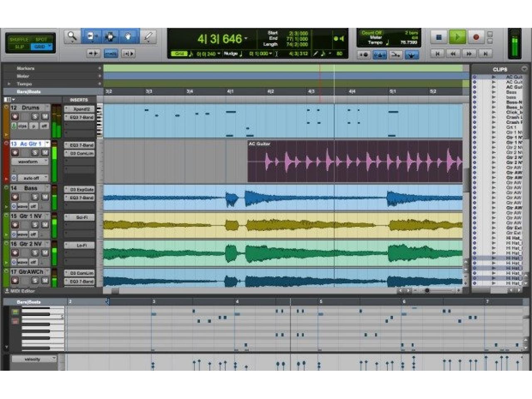
Task: Toggle Tab to Transients button
Action: pyautogui.click(x=93, y=53)
